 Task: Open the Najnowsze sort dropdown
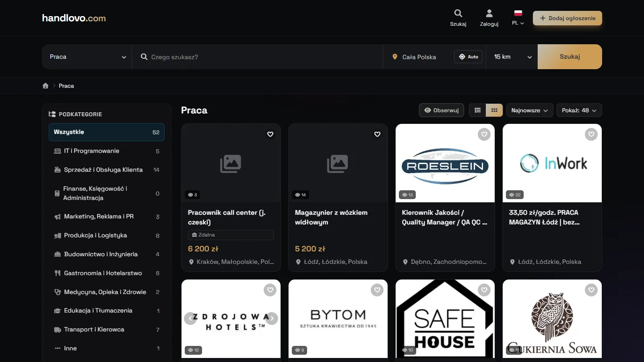pos(529,110)
